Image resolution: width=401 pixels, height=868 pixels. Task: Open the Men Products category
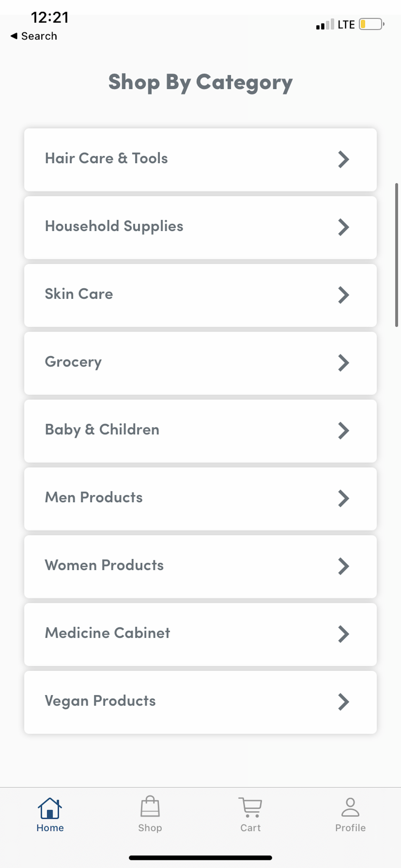[x=200, y=498]
